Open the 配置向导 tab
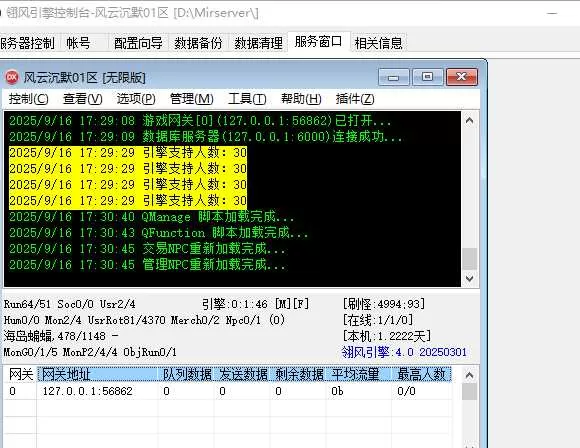Screen dimensions: 580x448 click(x=138, y=43)
